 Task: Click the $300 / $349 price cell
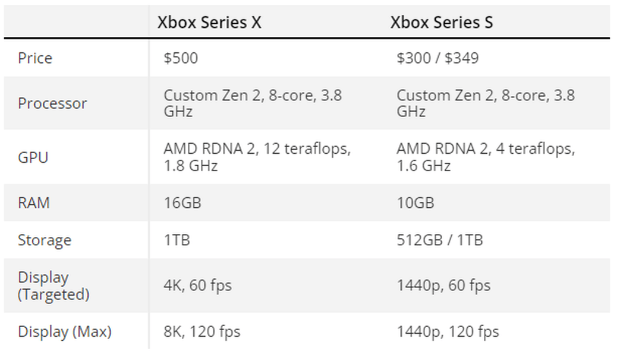tap(437, 58)
